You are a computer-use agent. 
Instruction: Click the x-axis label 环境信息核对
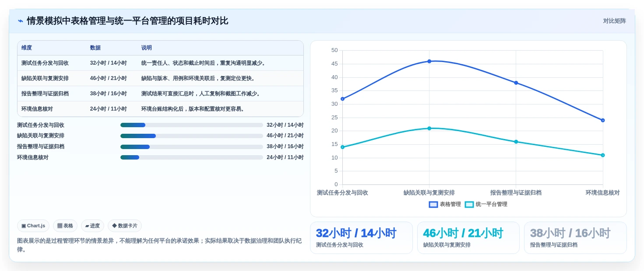coord(603,193)
